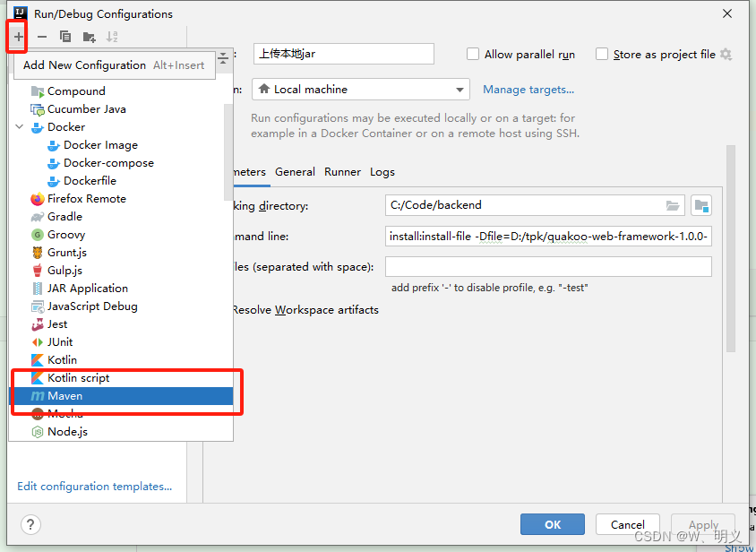The width and height of the screenshot is (756, 552).
Task: Switch to the General tab
Action: click(295, 172)
